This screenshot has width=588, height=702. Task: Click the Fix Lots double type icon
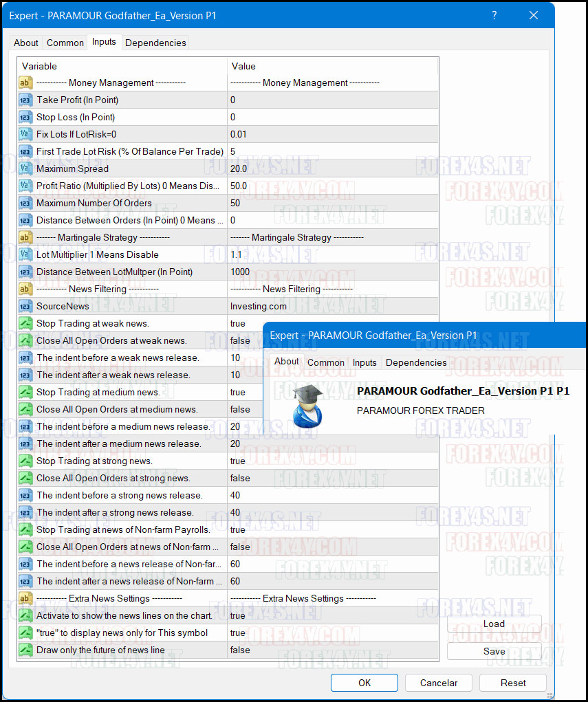pos(25,135)
